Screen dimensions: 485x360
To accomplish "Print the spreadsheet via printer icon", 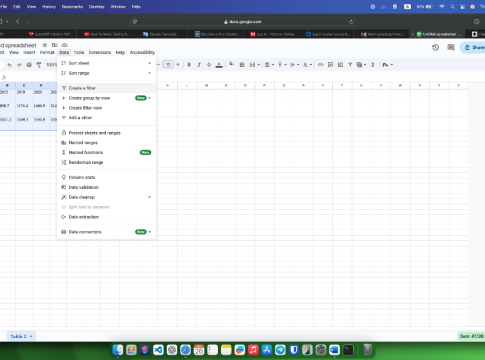I will (29, 65).
